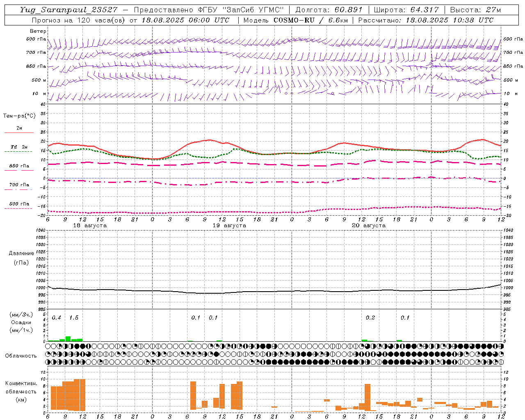Select the (мм/1ч.) precipitation unit label
Viewport: 525px width, 420px height.
pyautogui.click(x=21, y=330)
